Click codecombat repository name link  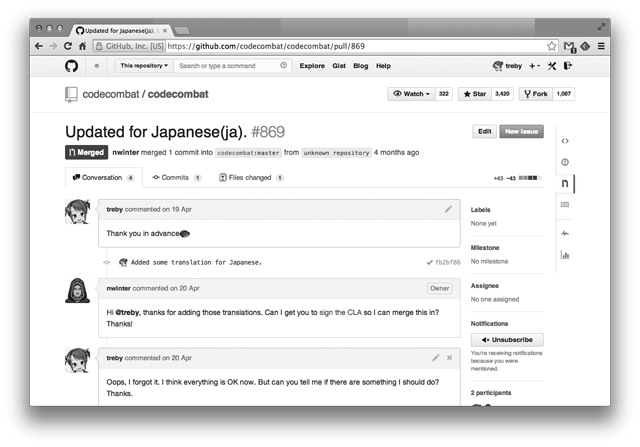coord(178,94)
